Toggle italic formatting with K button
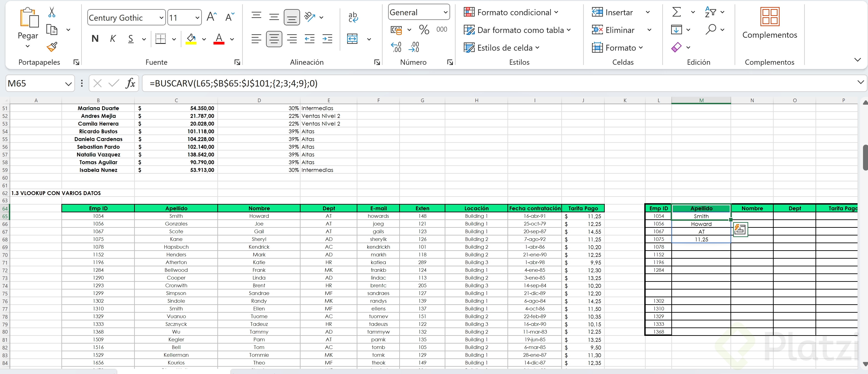 [113, 39]
